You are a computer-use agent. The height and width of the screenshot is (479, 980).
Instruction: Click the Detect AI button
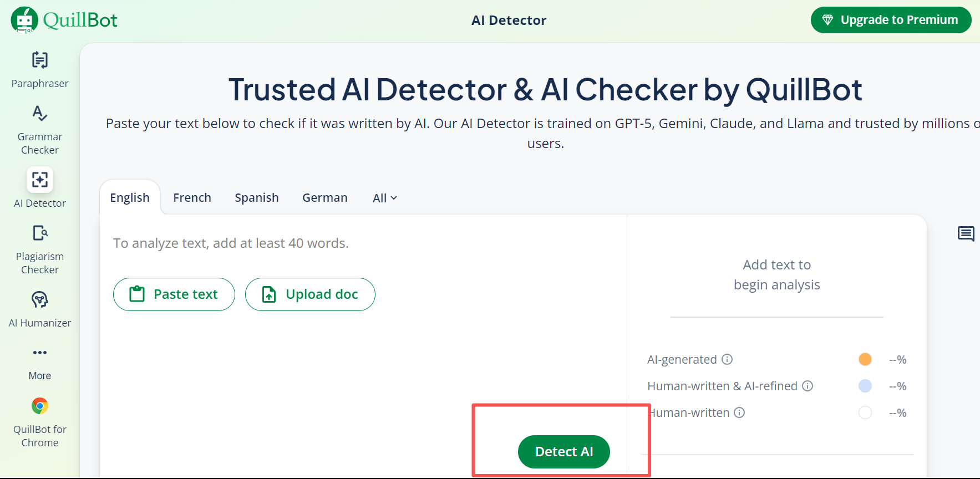tap(564, 452)
